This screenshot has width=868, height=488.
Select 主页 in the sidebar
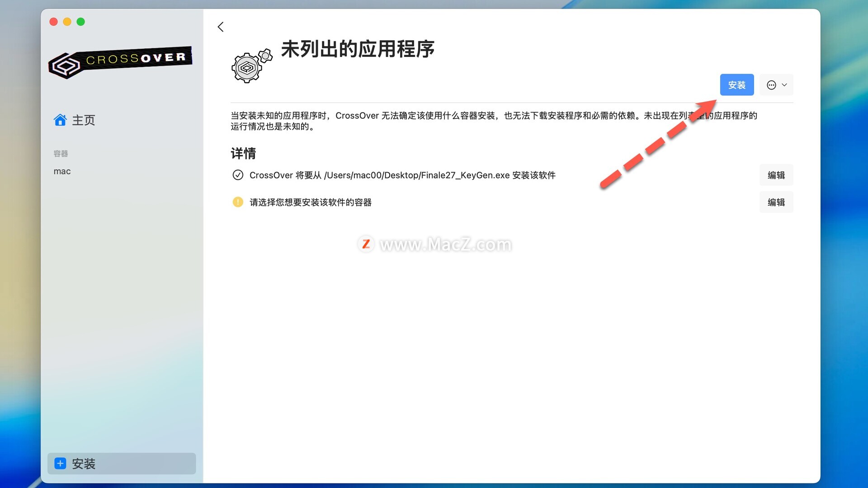pos(84,120)
